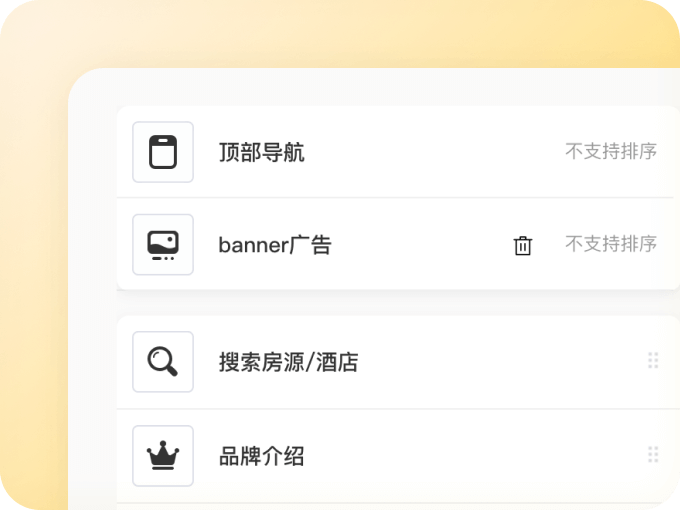Select the banner广告 label
The width and height of the screenshot is (680, 510).
274,246
